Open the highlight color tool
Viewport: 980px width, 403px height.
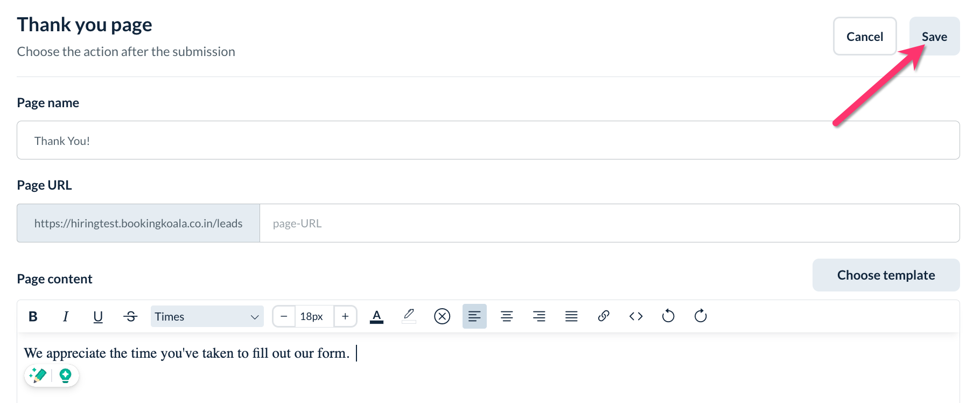coord(409,316)
